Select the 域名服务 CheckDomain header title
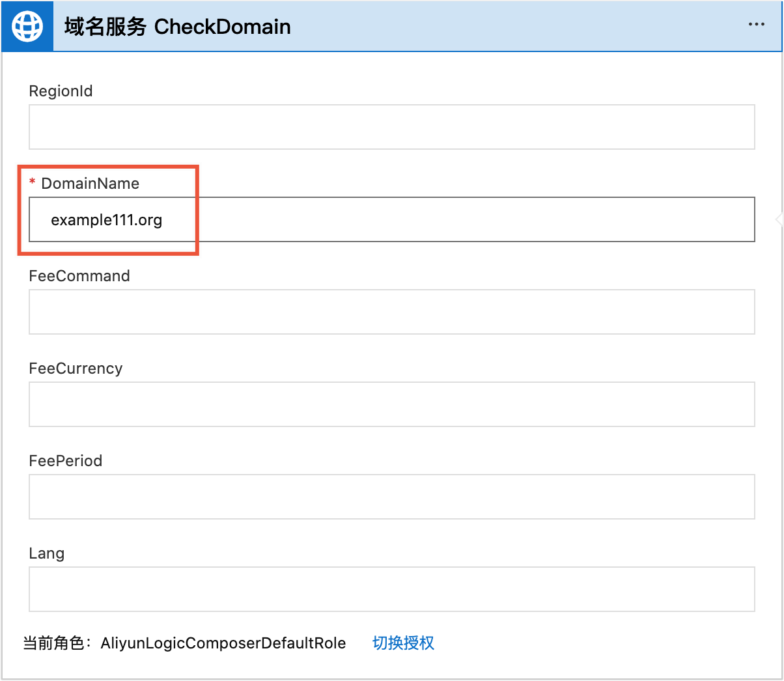The image size is (784, 681). click(x=177, y=27)
